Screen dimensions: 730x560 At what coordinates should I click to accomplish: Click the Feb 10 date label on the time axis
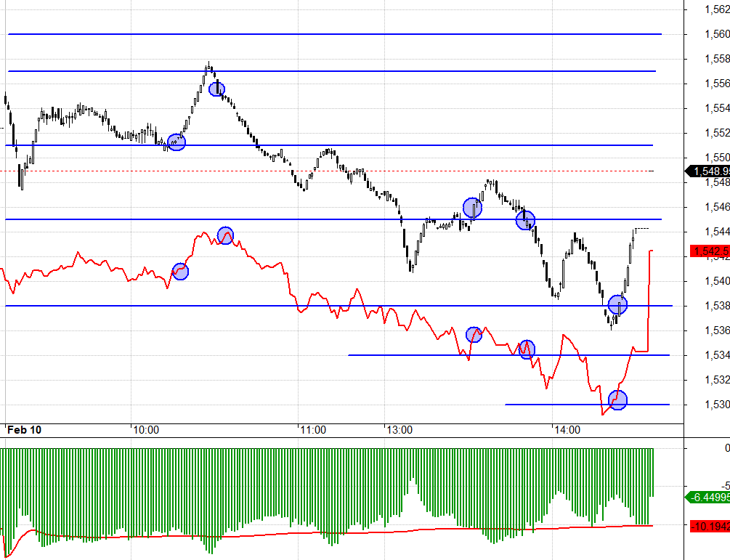(x=25, y=430)
